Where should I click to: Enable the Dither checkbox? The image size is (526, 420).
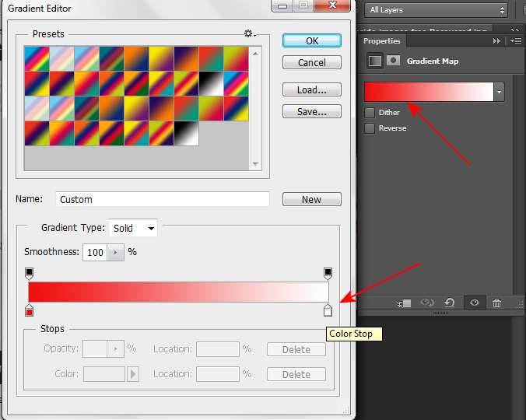pyautogui.click(x=370, y=113)
